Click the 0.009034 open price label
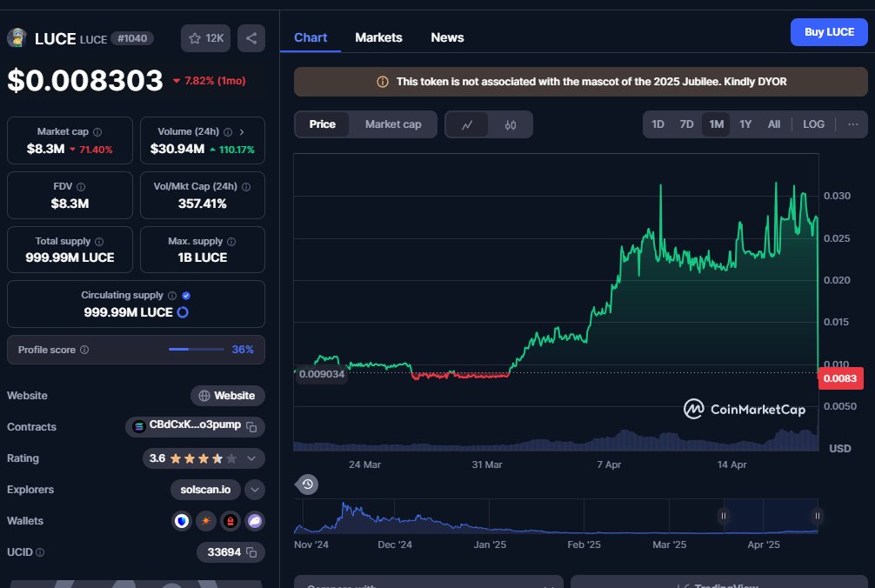The height and width of the screenshot is (588, 875). click(x=322, y=374)
